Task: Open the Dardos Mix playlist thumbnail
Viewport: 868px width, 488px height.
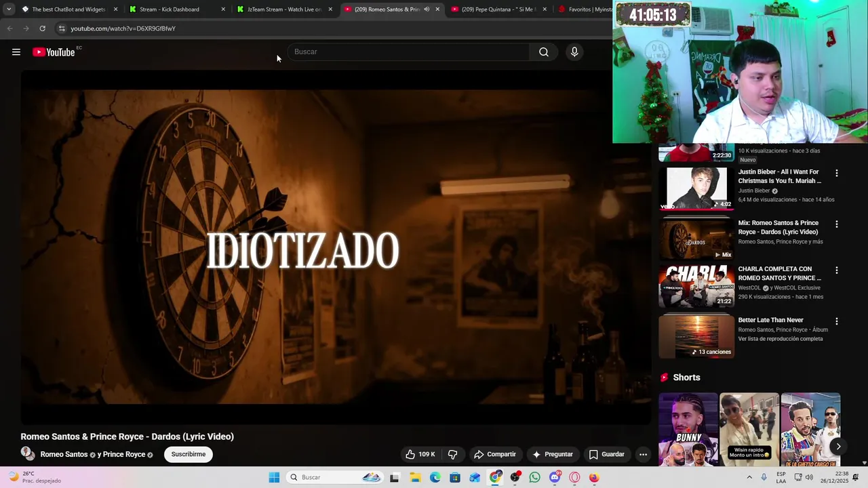Action: coord(696,239)
